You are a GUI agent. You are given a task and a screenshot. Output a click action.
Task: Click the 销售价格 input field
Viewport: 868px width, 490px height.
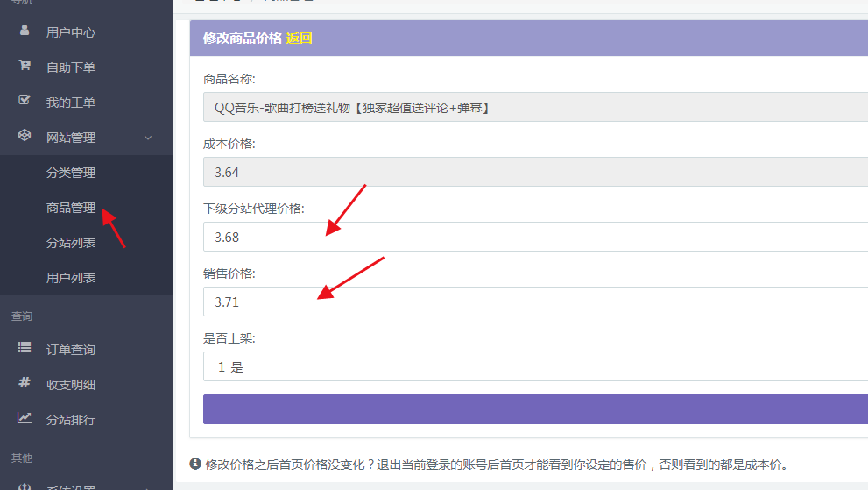(534, 302)
